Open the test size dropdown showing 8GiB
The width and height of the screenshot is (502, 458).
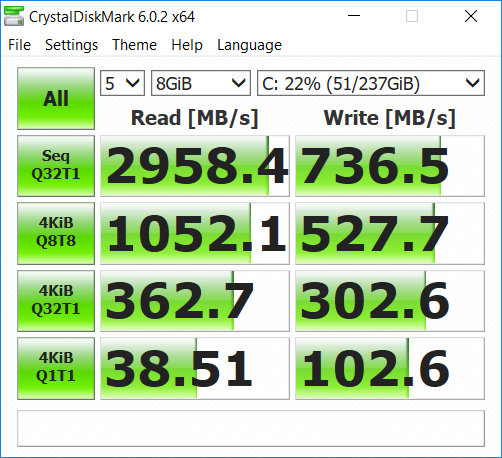201,83
